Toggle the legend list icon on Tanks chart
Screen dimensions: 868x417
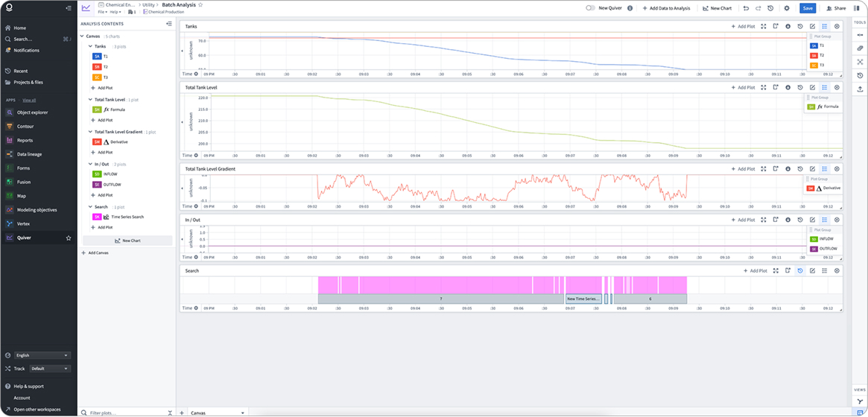824,26
